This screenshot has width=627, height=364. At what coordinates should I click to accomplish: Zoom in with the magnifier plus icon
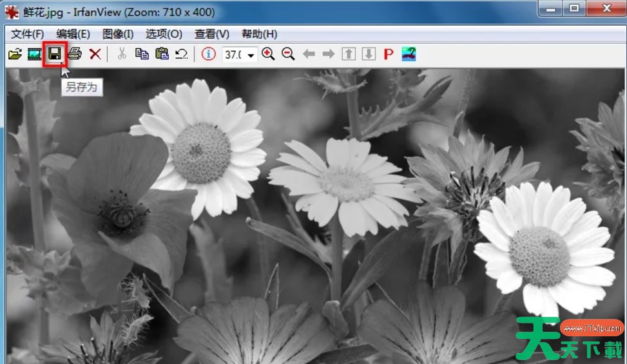pos(268,54)
